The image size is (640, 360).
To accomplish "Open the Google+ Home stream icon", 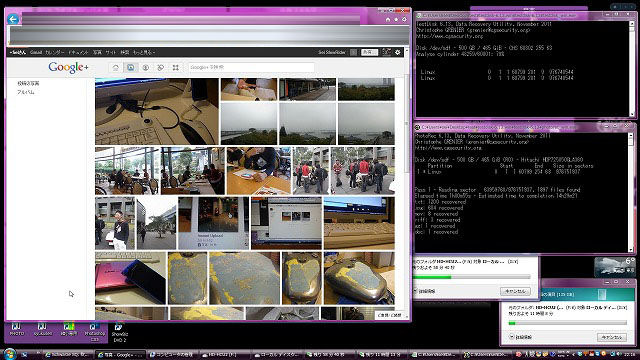I will 116,68.
